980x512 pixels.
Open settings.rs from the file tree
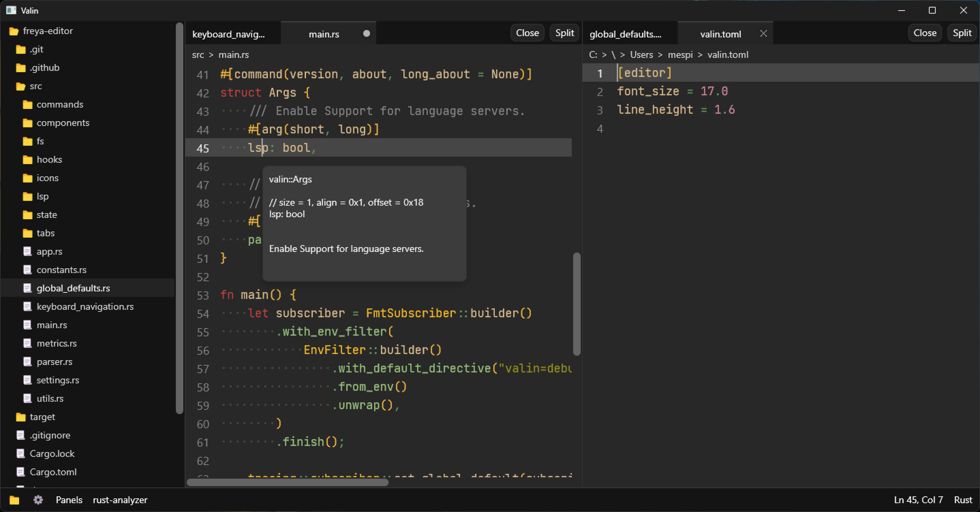[57, 380]
